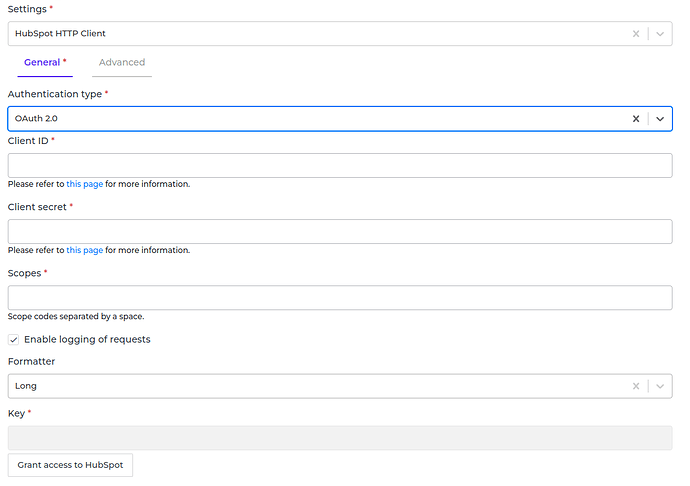This screenshot has height=486, width=690.
Task: Expand the Formatter dropdown arrow
Action: [660, 387]
